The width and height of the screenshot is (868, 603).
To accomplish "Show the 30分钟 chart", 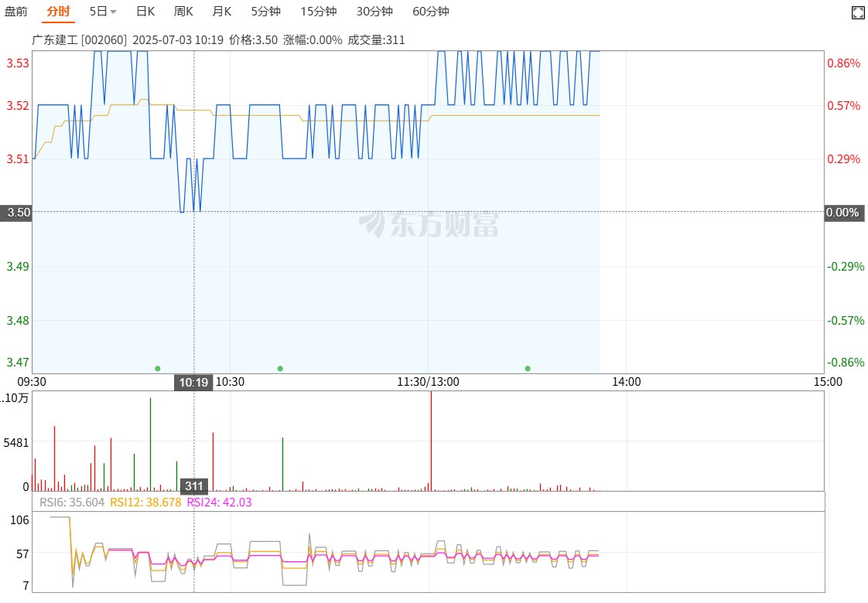I will (x=374, y=11).
